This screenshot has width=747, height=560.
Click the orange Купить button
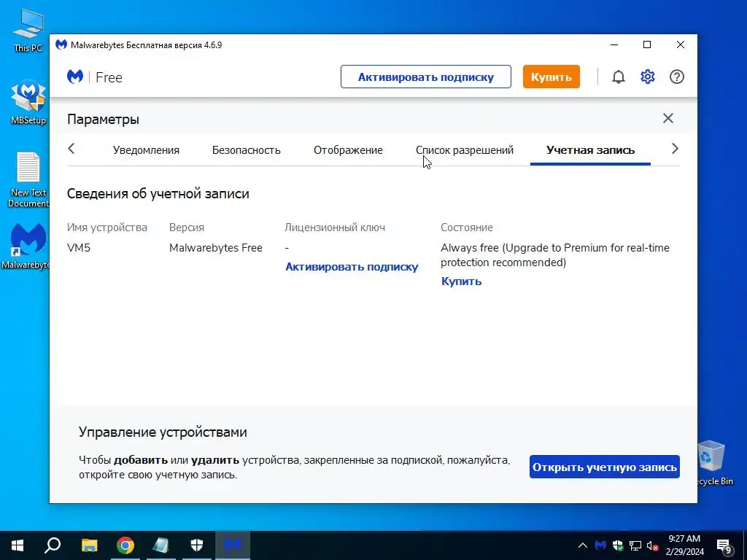point(551,77)
